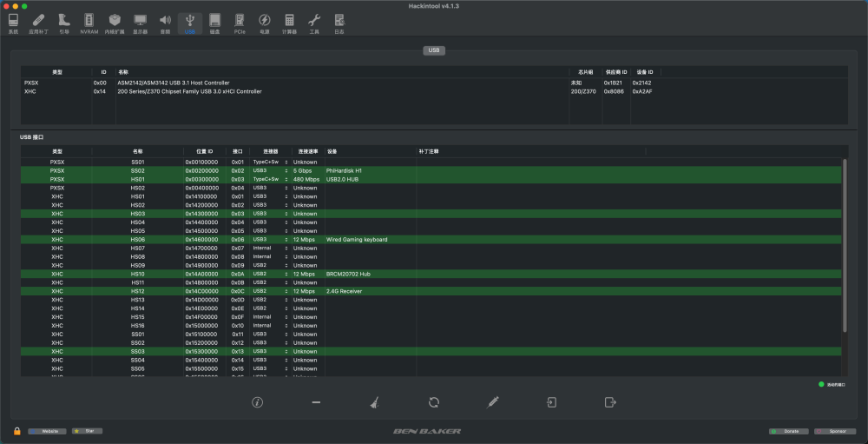Screen dimensions: 868x444
Task: Open the 显示器 display section
Action: pos(140,23)
